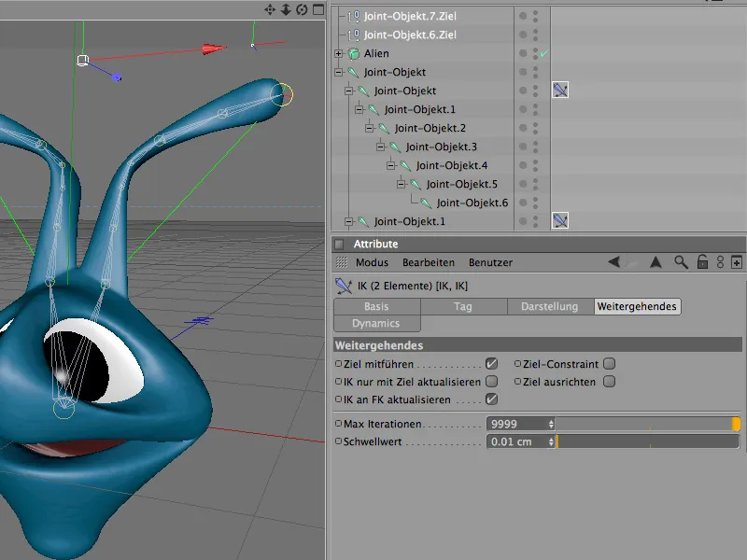
Task: Open the Benutzer menu
Action: tap(490, 262)
